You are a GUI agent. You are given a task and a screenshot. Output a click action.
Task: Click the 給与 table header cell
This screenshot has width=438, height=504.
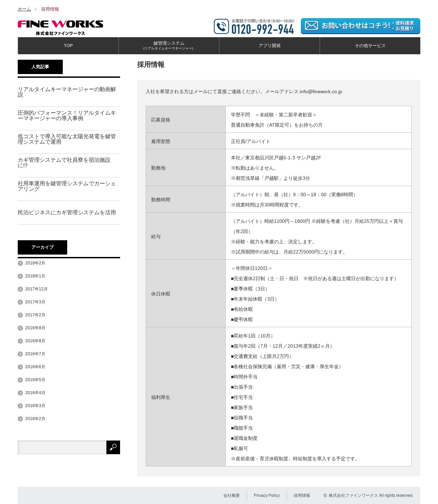[186, 236]
